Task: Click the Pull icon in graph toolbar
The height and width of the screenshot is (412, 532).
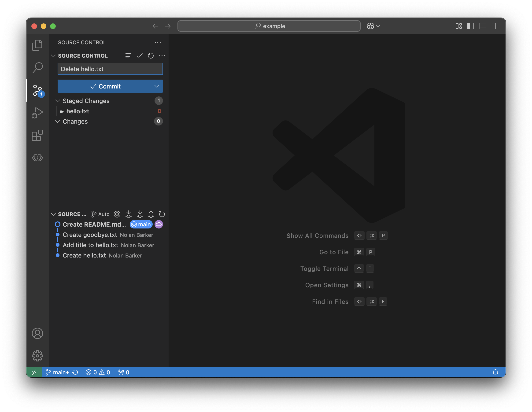Action: (x=140, y=214)
